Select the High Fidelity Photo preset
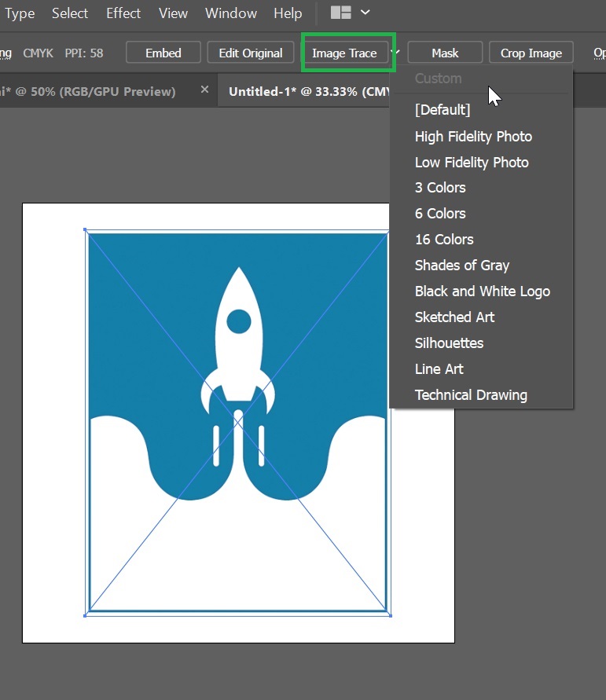Image resolution: width=606 pixels, height=700 pixels. [x=473, y=137]
